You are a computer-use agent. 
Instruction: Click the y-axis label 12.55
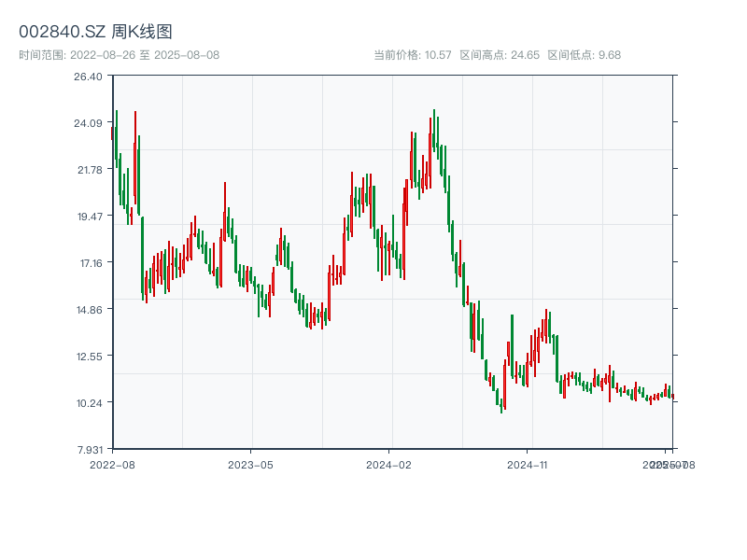tap(90, 357)
